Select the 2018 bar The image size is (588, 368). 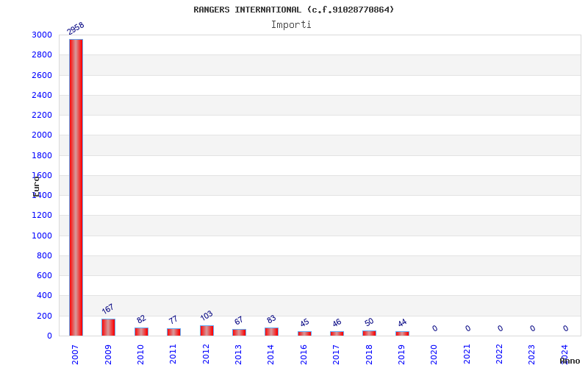tap(369, 333)
